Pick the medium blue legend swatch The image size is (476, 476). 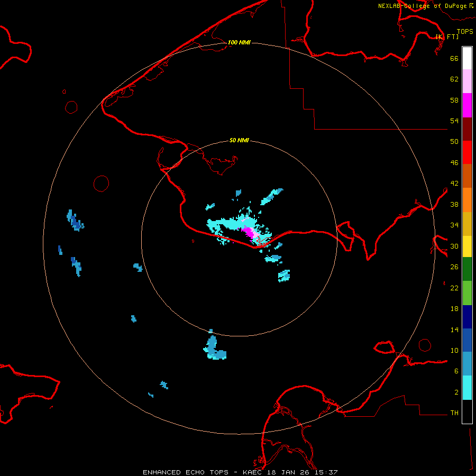pyautogui.click(x=467, y=340)
